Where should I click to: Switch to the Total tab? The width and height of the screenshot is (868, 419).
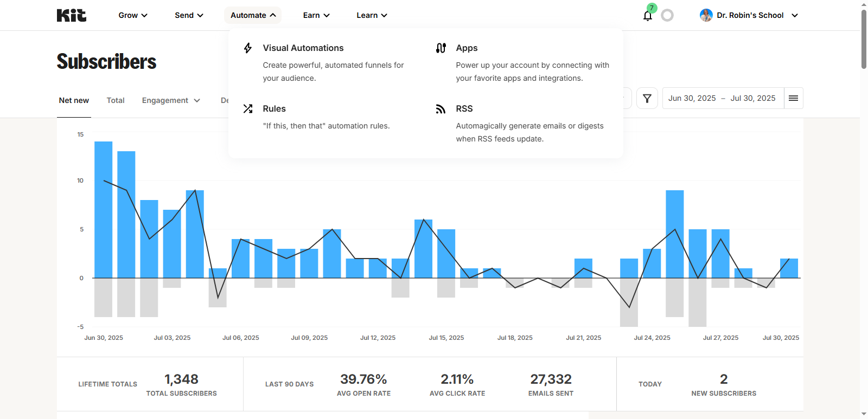(x=116, y=100)
